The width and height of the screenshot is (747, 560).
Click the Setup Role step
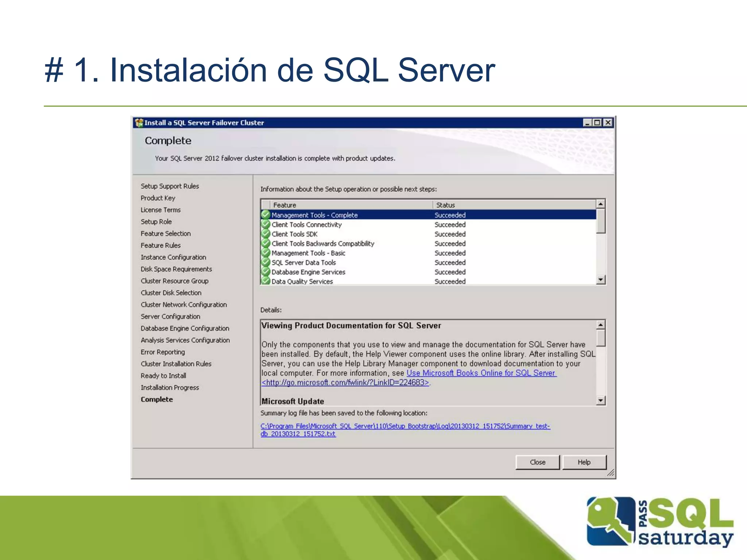[x=156, y=222]
